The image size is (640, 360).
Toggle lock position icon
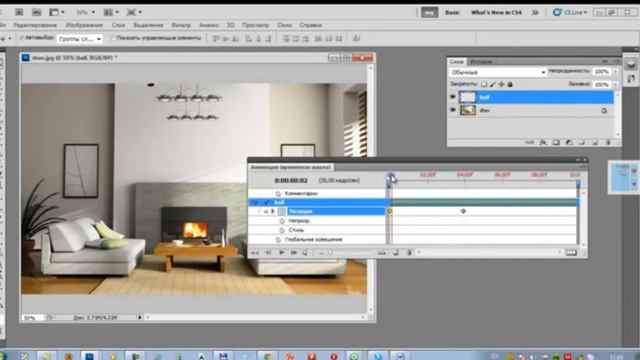pos(501,84)
